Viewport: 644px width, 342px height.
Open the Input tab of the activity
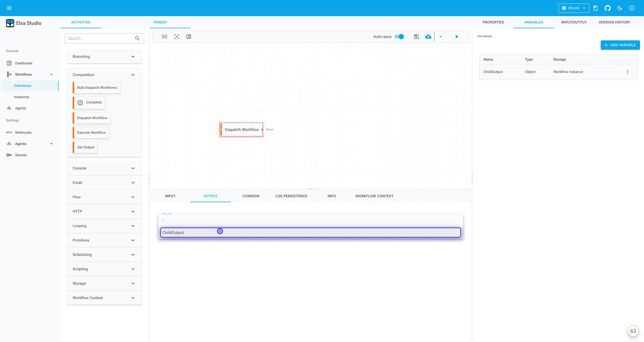(170, 196)
